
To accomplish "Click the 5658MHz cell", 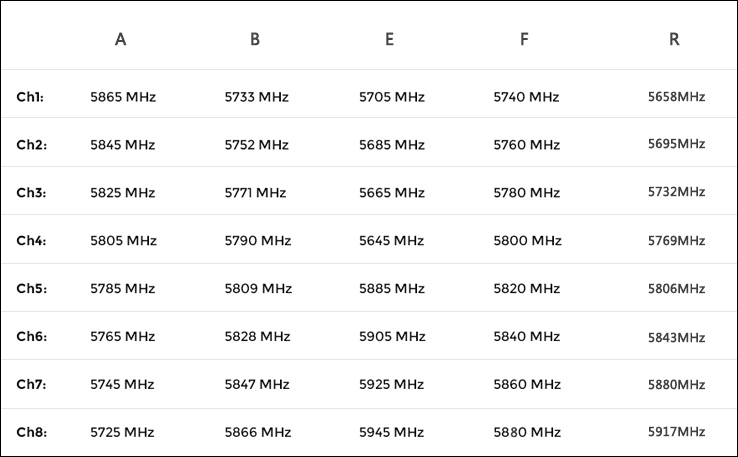I will coord(676,97).
